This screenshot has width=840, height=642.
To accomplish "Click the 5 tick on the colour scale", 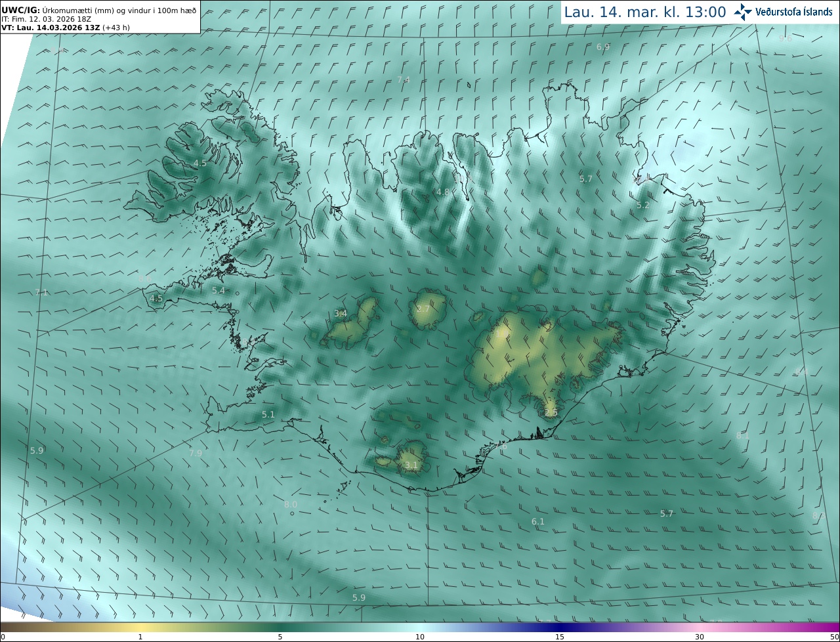I will pyautogui.click(x=280, y=637).
